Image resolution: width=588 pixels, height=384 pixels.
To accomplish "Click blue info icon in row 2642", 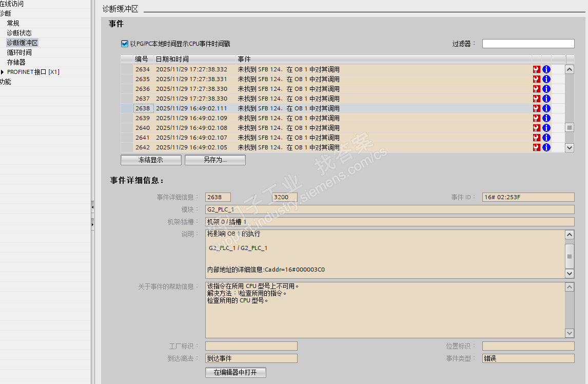I will pyautogui.click(x=546, y=147).
